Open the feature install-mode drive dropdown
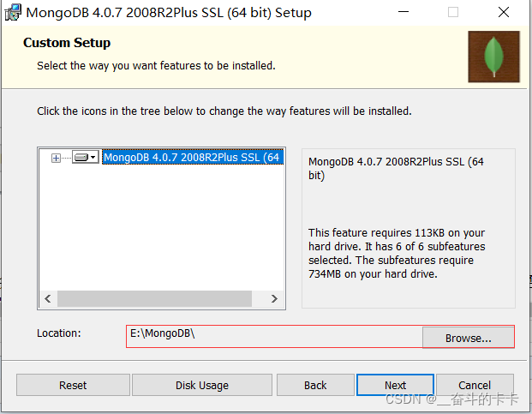The image size is (532, 414). [x=85, y=158]
